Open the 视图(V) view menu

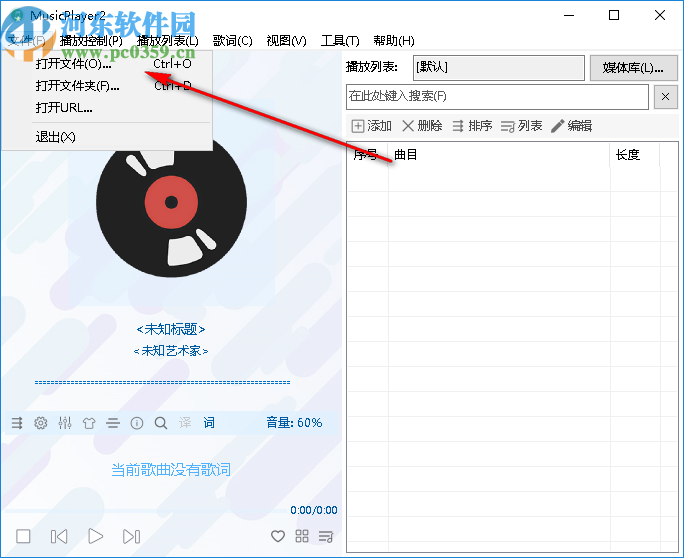tap(287, 41)
